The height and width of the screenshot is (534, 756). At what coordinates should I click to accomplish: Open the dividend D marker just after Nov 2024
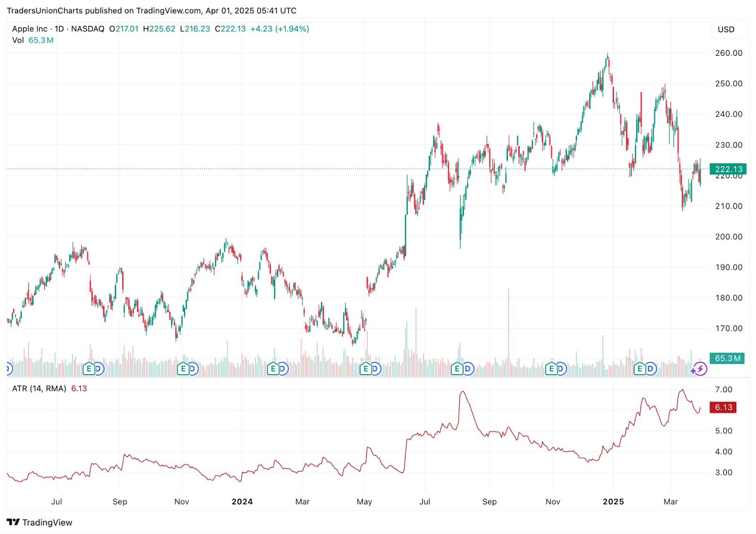[561, 369]
